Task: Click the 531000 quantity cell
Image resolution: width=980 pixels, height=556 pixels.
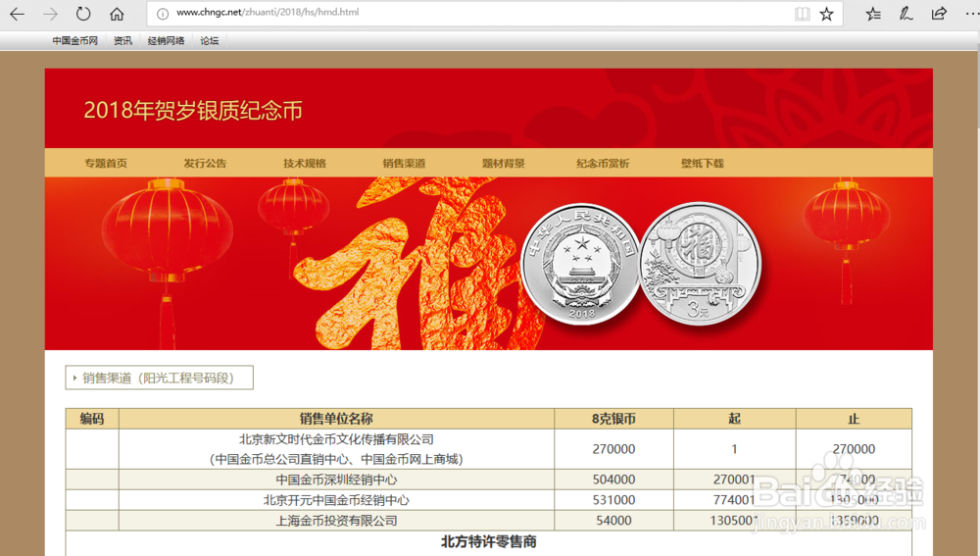Action: tap(613, 500)
